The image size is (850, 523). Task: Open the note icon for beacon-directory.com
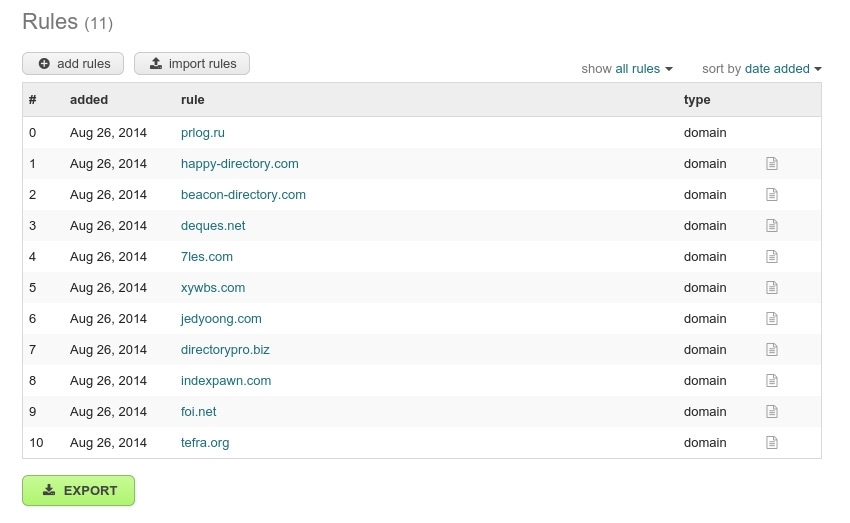click(x=772, y=195)
